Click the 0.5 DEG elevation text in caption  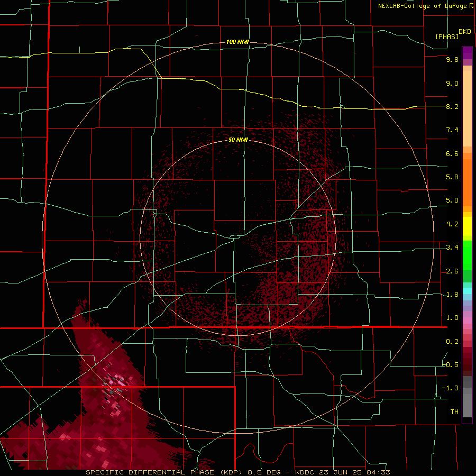tap(264, 472)
